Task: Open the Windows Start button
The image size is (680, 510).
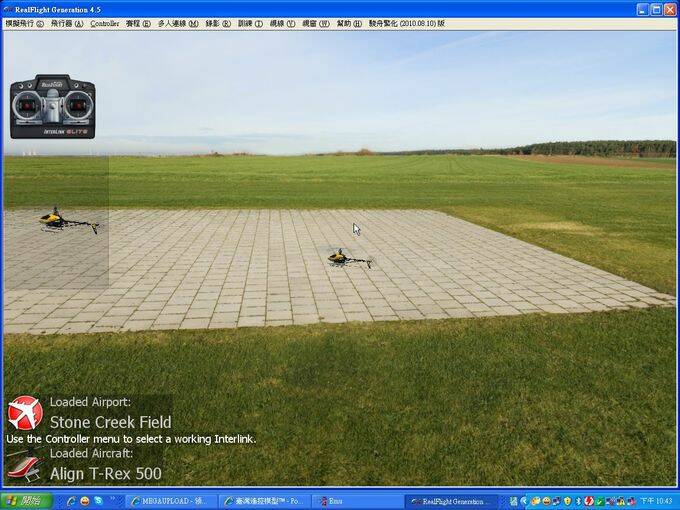Action: click(x=27, y=501)
